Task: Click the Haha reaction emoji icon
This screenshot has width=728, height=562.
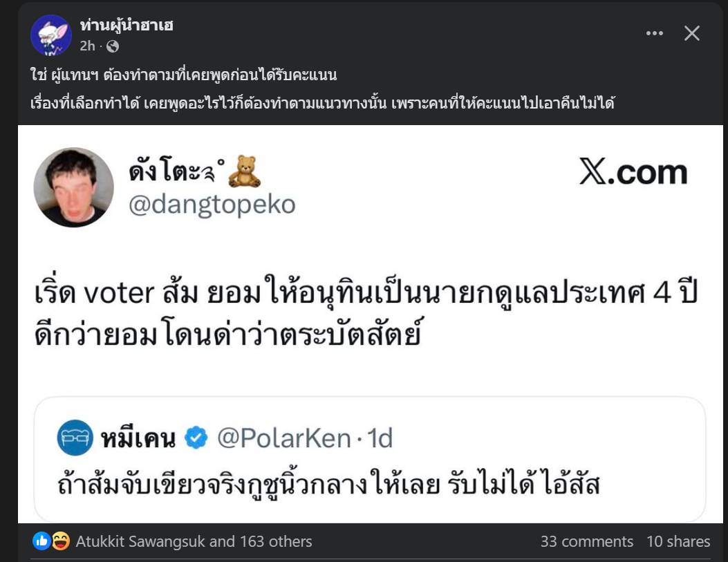Action: point(60,541)
